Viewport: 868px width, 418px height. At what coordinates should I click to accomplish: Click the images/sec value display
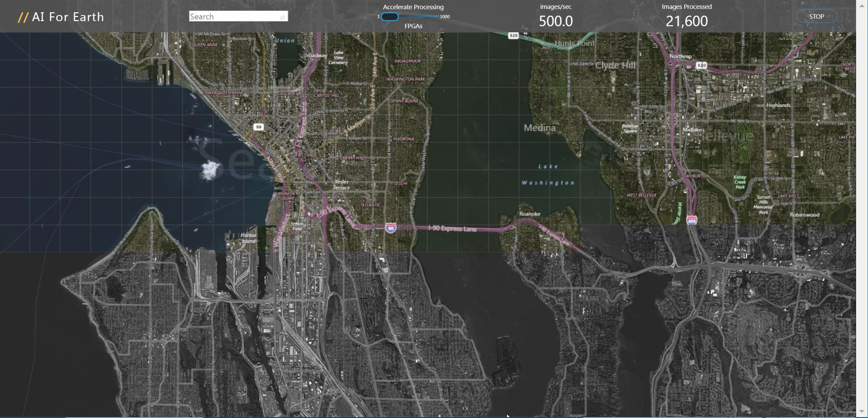coord(555,21)
